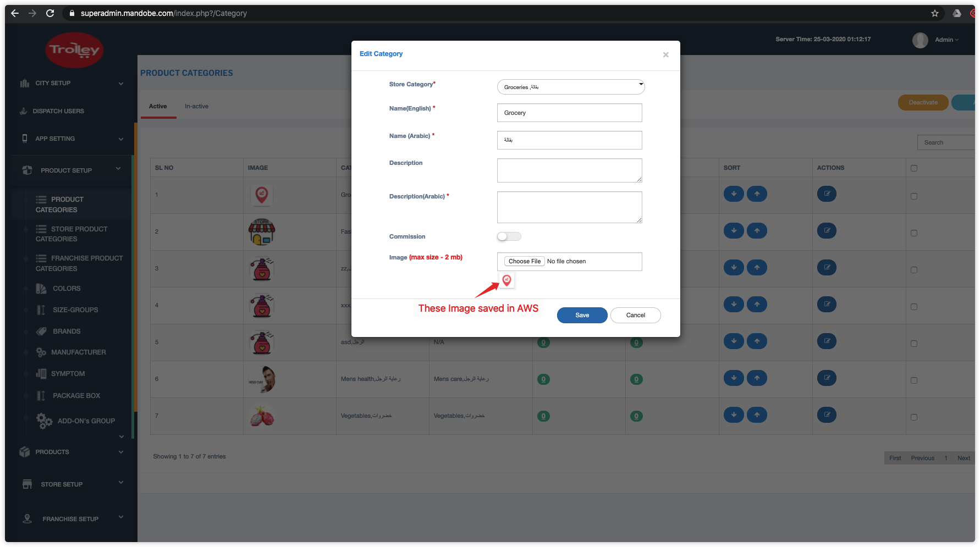
Task: Click the Admin avatar icon
Action: coord(920,40)
